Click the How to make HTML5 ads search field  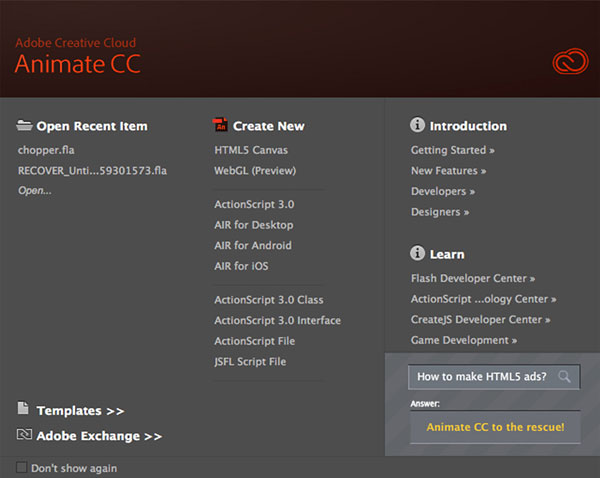(483, 377)
